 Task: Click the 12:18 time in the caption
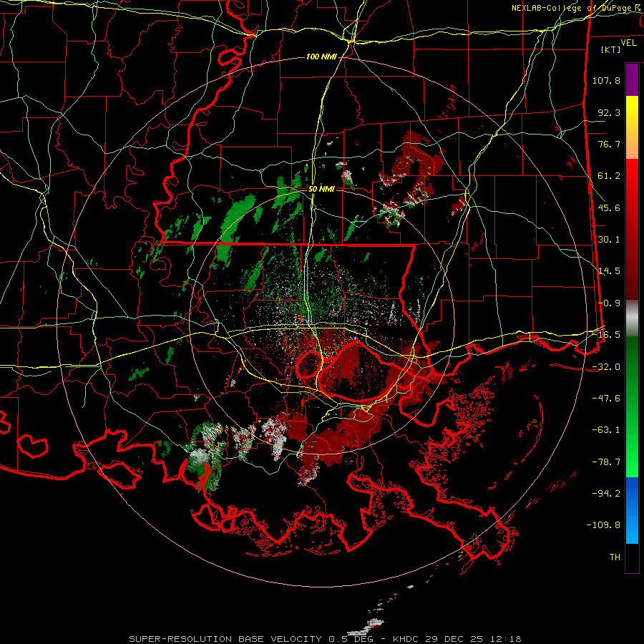(507, 639)
